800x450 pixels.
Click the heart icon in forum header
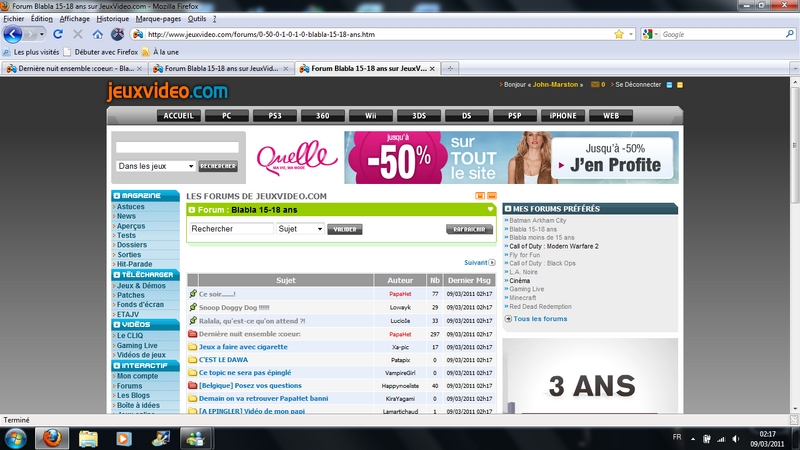pyautogui.click(x=490, y=209)
